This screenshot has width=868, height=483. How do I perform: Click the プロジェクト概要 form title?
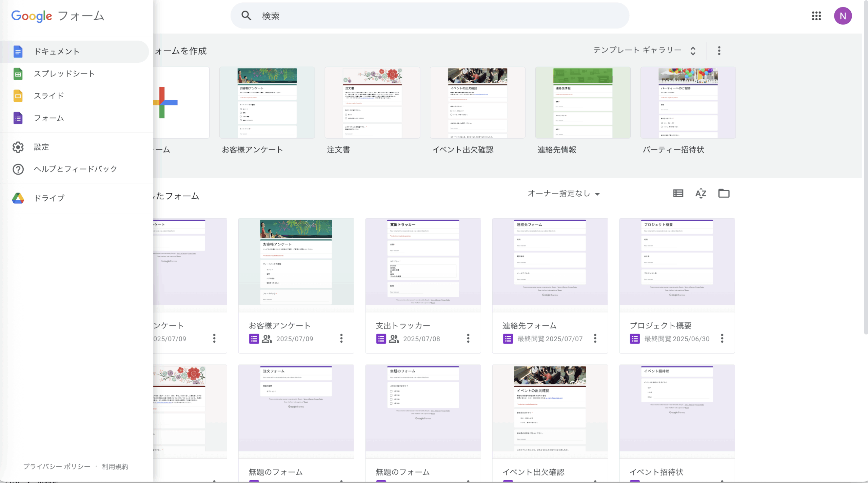pyautogui.click(x=660, y=326)
